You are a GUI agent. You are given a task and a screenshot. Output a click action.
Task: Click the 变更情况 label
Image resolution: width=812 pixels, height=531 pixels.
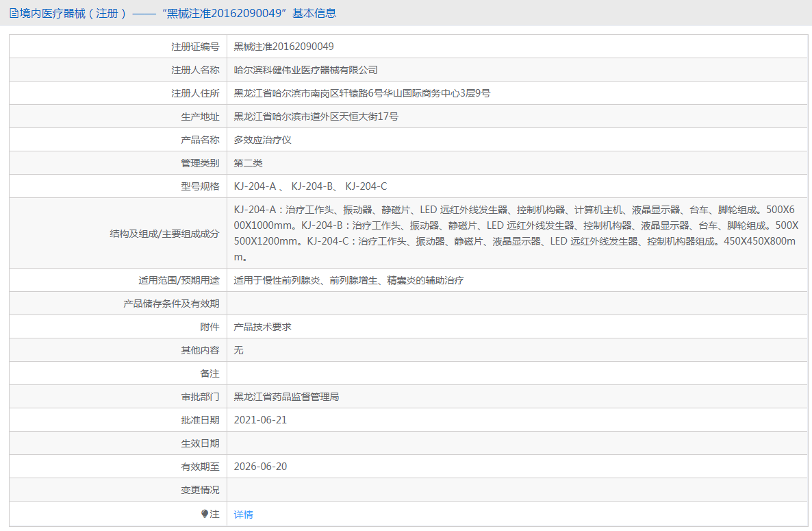tap(200, 490)
